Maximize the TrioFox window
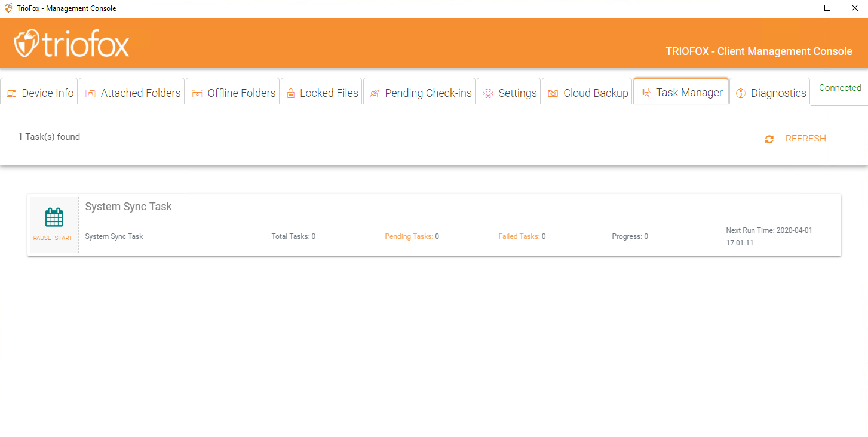Viewport: 868px width, 437px height. (x=827, y=8)
